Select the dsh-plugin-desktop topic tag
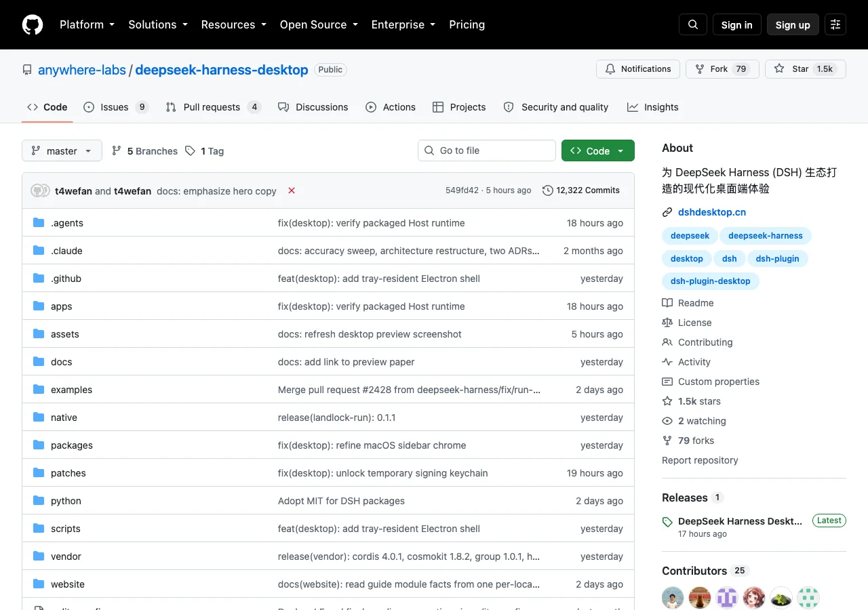Viewport: 868px width, 610px height. [x=710, y=281]
